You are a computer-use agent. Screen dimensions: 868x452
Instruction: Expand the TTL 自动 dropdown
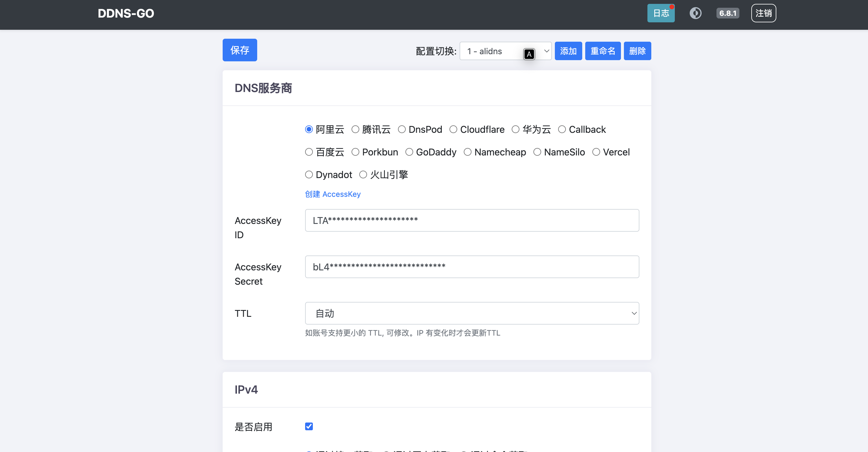[x=472, y=313]
